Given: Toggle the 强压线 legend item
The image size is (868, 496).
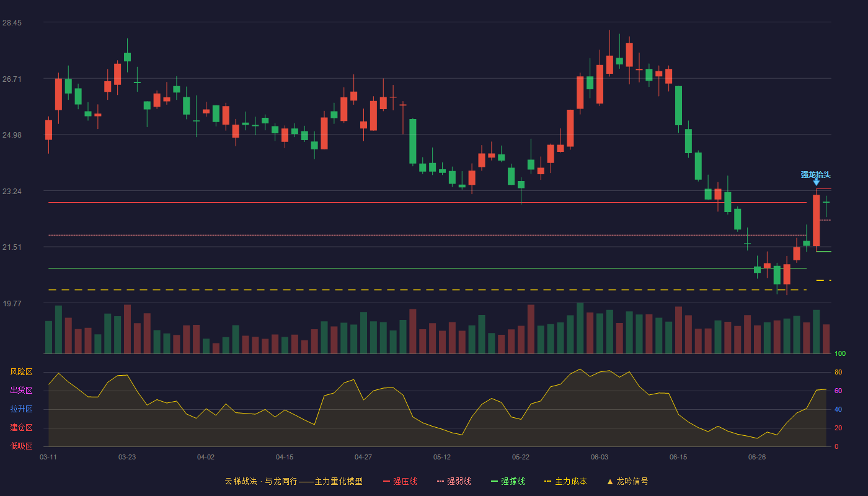Looking at the screenshot, I should [x=400, y=481].
